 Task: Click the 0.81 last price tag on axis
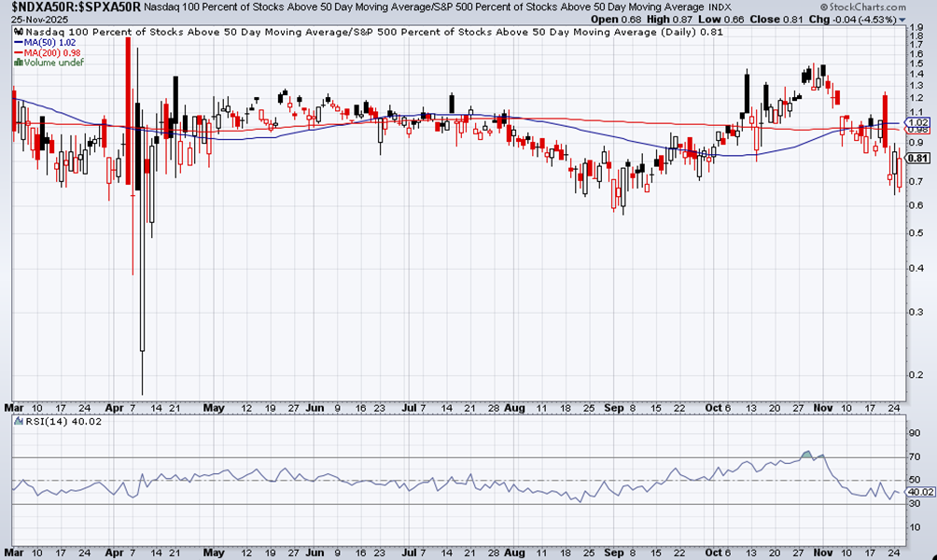coord(918,159)
